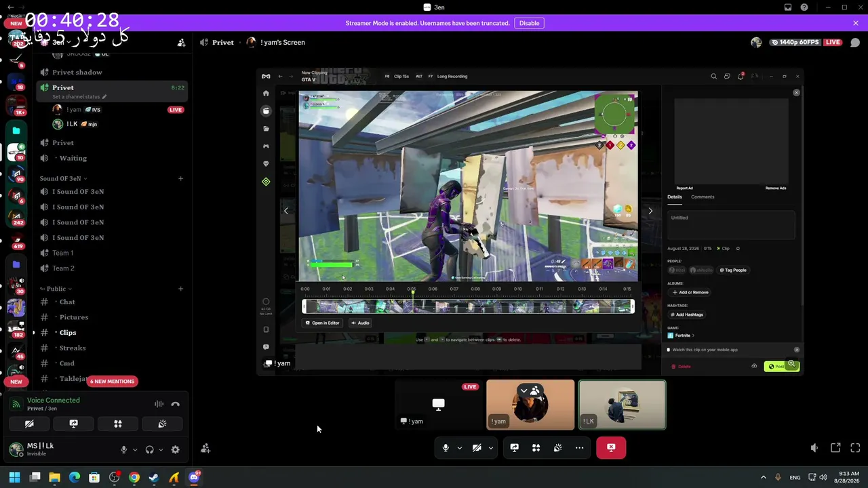This screenshot has width=868, height=488.
Task: Open input device options in user panel
Action: 134,449
